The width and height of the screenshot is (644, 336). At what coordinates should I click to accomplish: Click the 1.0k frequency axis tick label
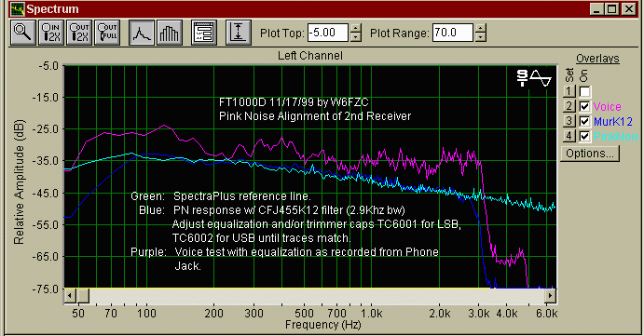tap(371, 314)
